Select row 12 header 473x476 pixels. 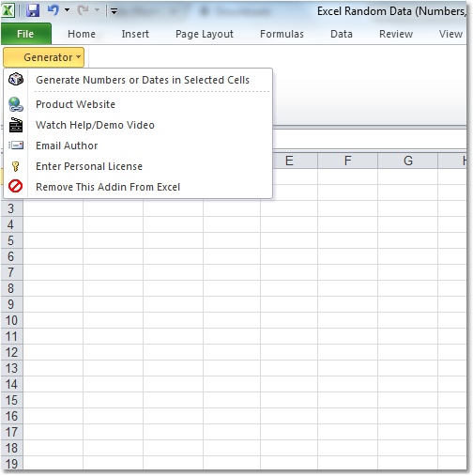pos(11,352)
